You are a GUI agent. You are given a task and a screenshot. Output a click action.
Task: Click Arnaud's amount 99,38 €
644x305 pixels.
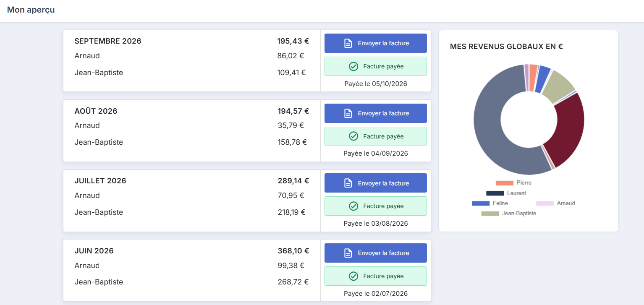click(291, 266)
